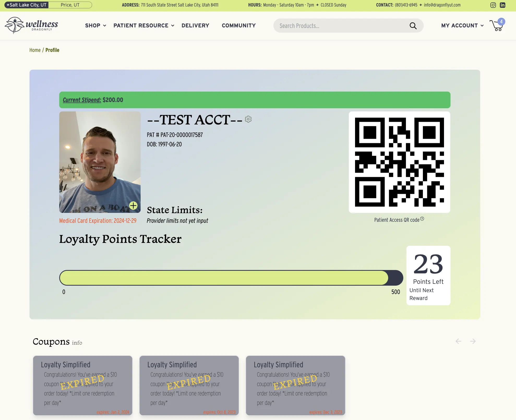Expand the Patient Resource dropdown
The image size is (516, 420).
pyautogui.click(x=144, y=26)
